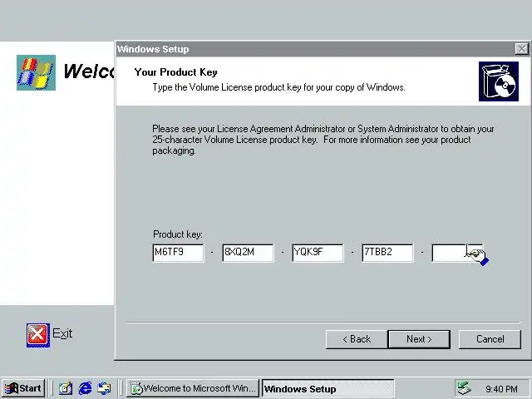Click the 'Product key:' label
This screenshot has width=532, height=399.
pos(177,234)
